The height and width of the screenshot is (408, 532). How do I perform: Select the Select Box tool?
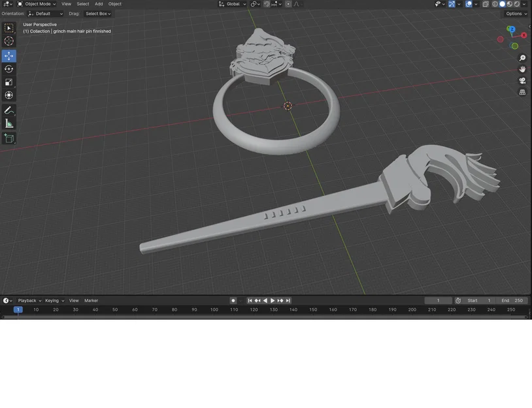click(8, 28)
